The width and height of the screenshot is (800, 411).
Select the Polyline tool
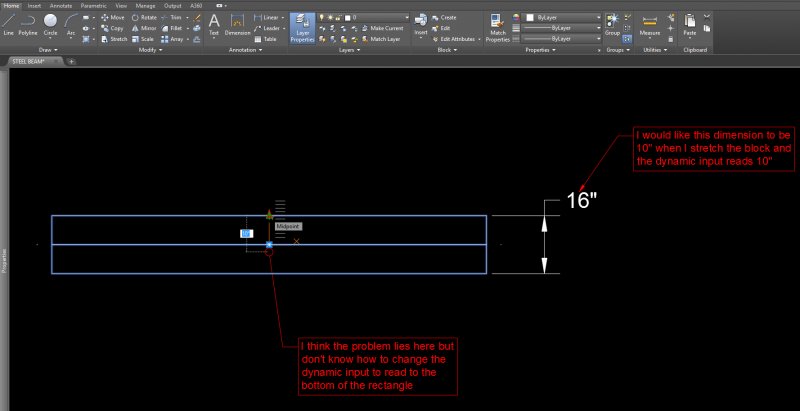(28, 25)
